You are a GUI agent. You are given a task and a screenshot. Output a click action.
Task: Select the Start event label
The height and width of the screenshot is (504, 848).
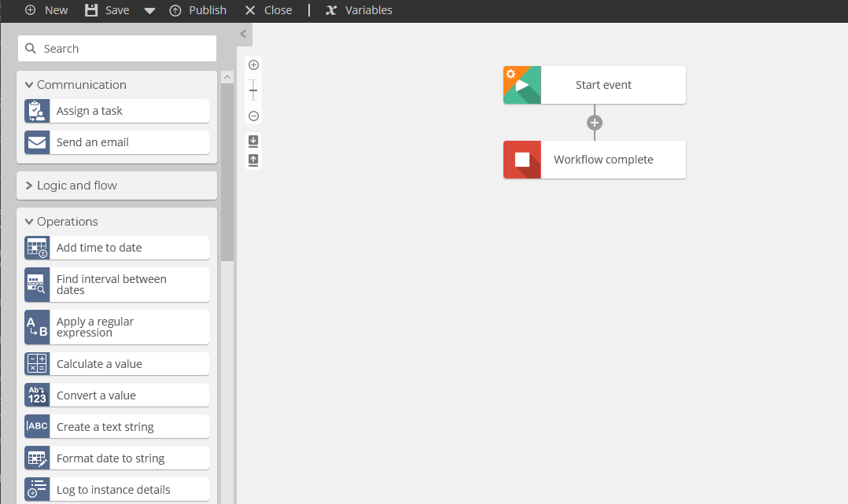tap(603, 85)
